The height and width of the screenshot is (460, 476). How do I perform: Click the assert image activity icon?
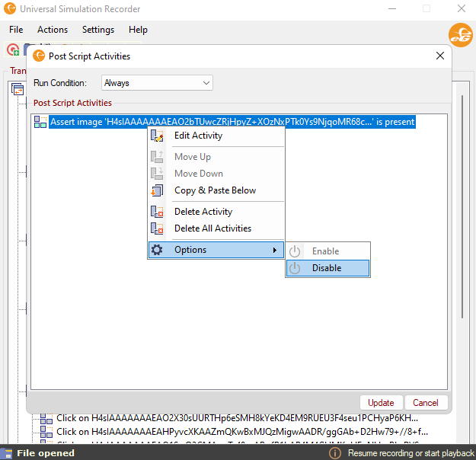click(40, 122)
